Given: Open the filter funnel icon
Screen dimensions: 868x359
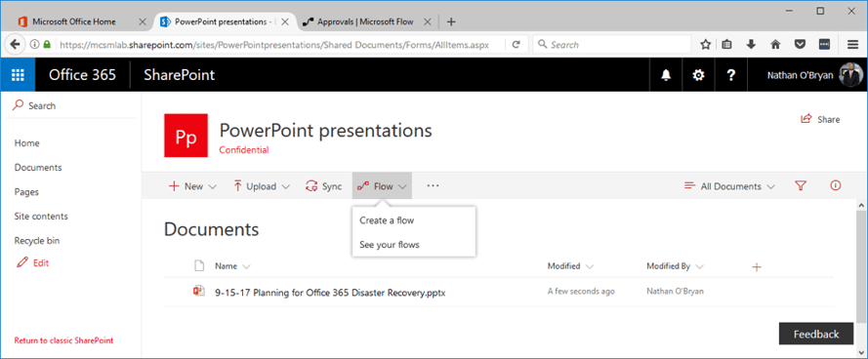Looking at the screenshot, I should coord(800,186).
